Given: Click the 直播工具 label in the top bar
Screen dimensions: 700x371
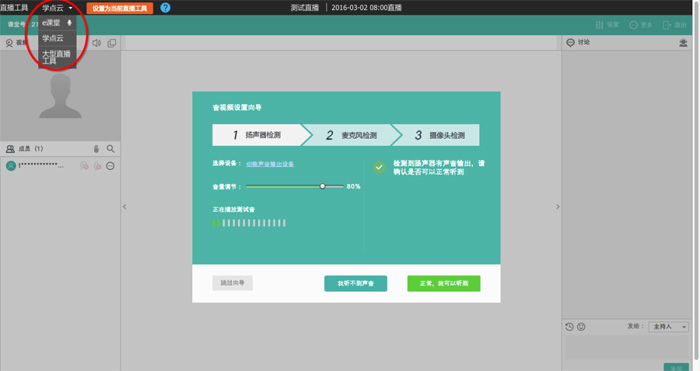Looking at the screenshot, I should coord(14,8).
